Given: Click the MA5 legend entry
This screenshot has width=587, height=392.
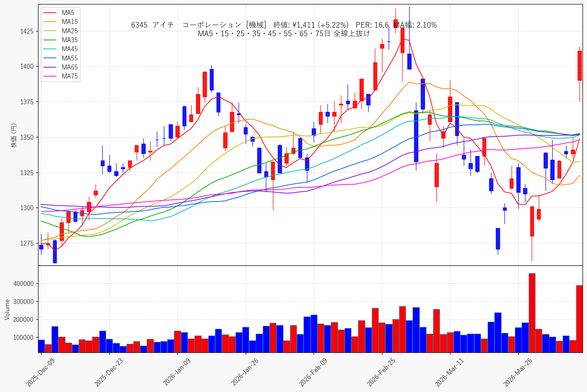Looking at the screenshot, I should tap(60, 13).
